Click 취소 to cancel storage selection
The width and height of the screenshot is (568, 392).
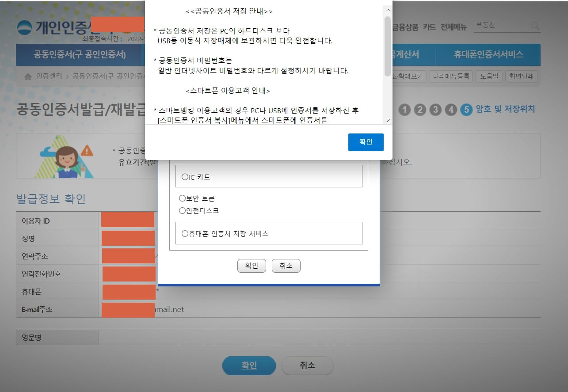pos(286,265)
